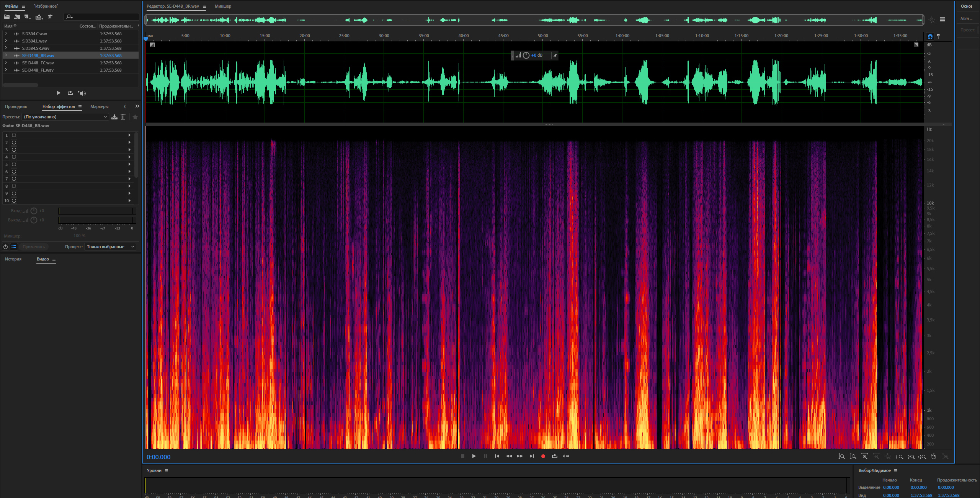Toggle the effects rack main power button
The image size is (980, 498).
pyautogui.click(x=5, y=247)
